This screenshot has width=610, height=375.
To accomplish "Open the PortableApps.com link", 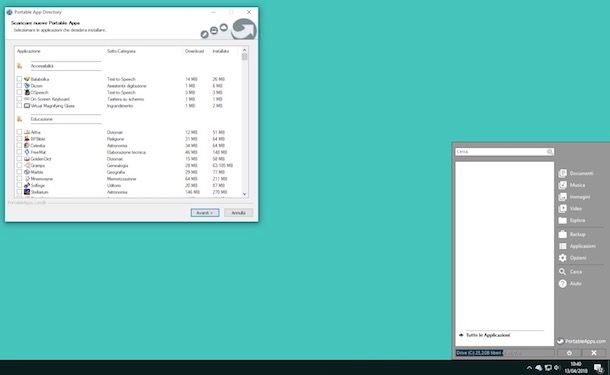I will point(582,341).
